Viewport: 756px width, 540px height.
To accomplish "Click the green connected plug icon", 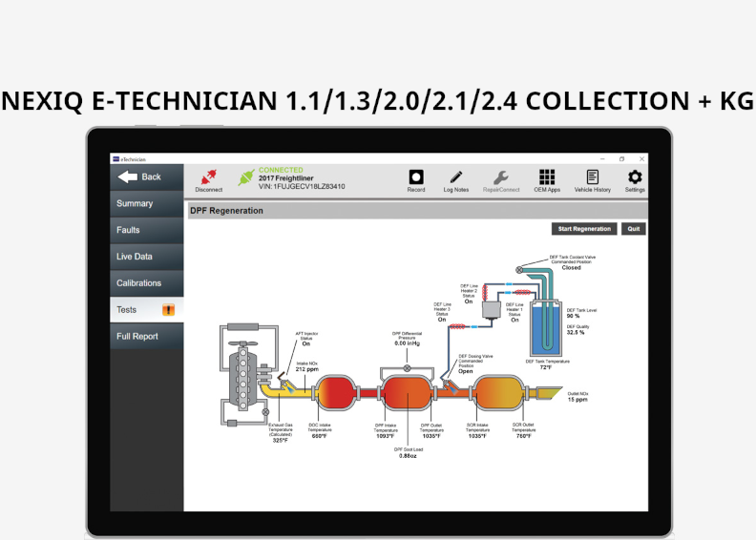I will pyautogui.click(x=246, y=177).
